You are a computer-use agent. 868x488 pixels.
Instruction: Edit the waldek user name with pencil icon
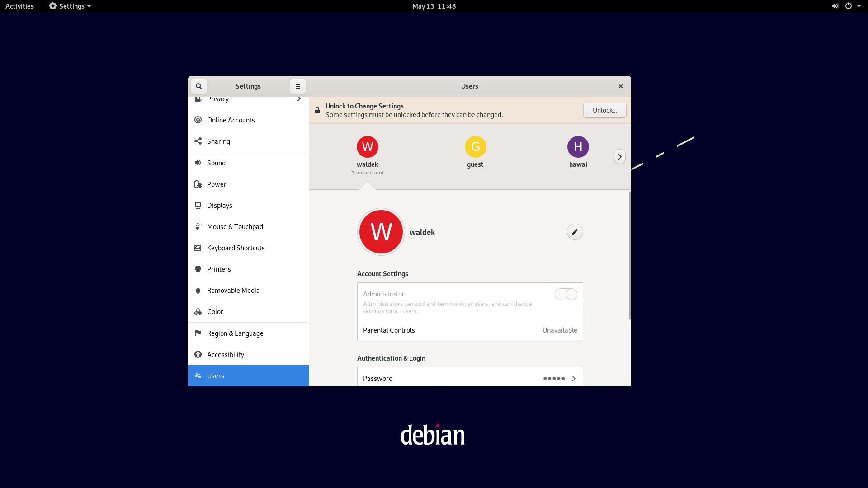click(575, 232)
